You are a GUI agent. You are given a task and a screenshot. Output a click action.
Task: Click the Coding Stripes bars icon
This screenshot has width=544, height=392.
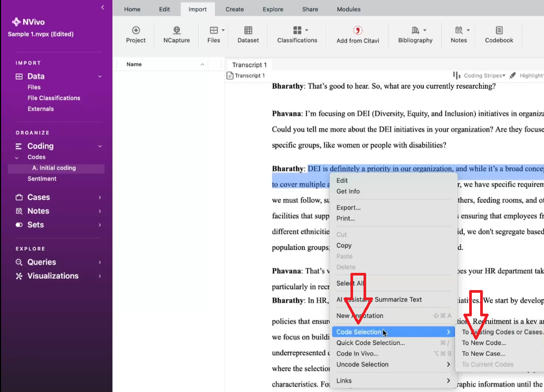pos(456,75)
